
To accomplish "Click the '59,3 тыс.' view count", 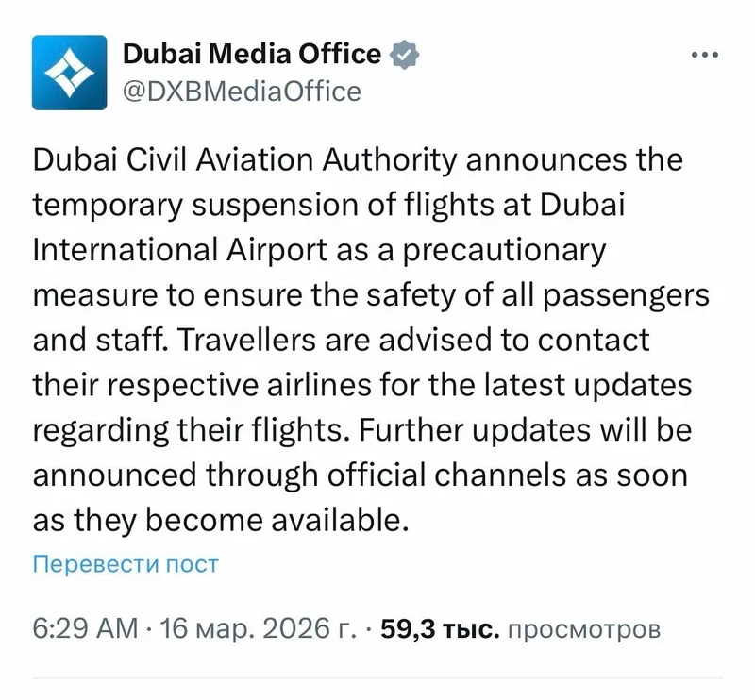I will click(439, 628).
